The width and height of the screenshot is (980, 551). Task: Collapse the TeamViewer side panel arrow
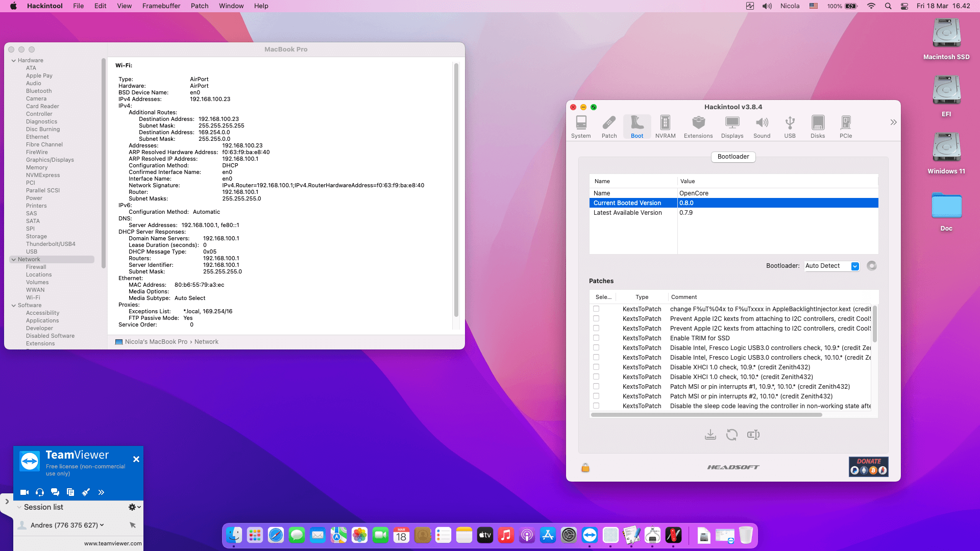pos(7,502)
